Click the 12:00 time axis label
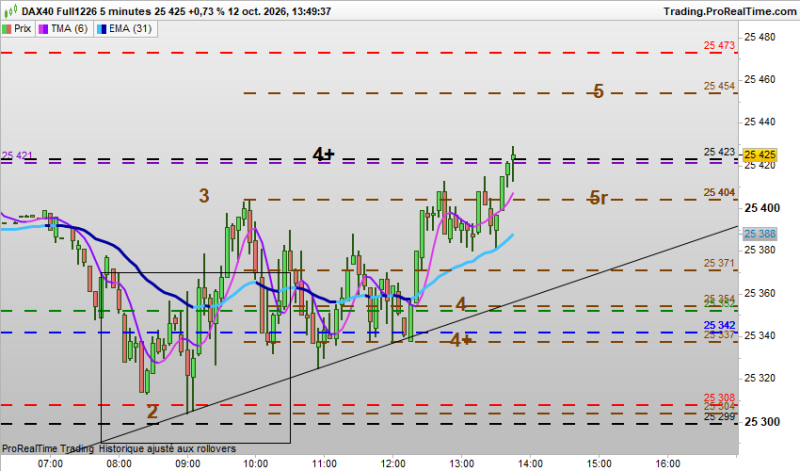800x471 pixels. click(392, 463)
